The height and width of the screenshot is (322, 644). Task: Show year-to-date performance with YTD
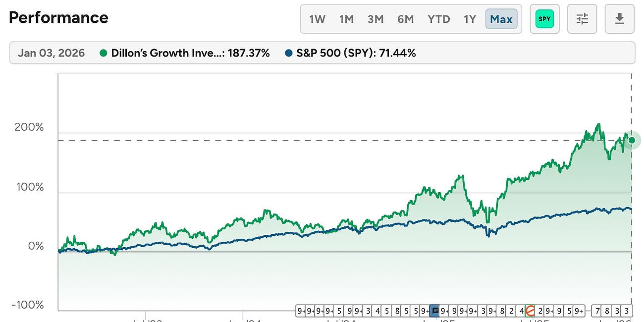click(x=439, y=19)
